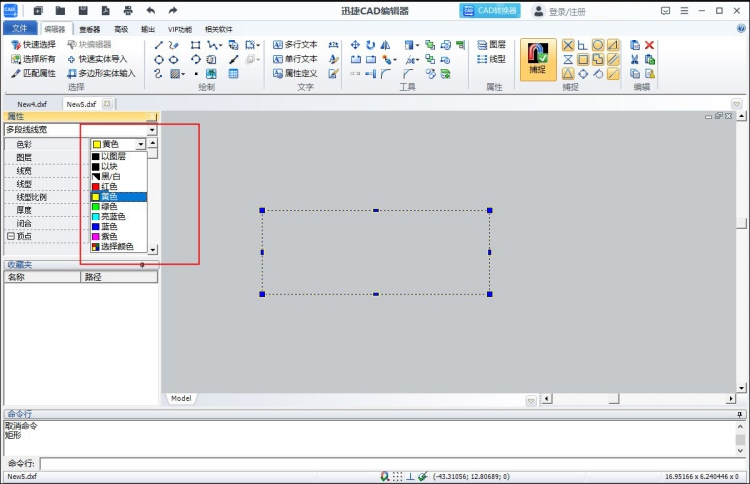Click the red X Delete icon
750x484 pixels.
(x=649, y=45)
